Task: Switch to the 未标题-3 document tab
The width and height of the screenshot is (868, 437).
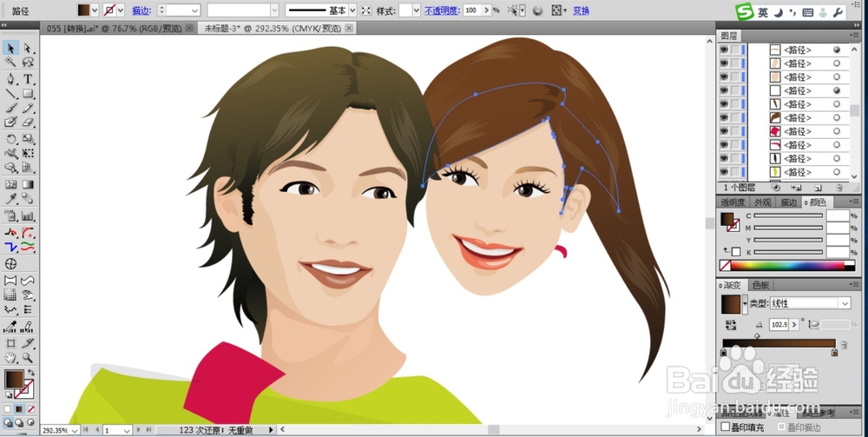Action: (273, 28)
